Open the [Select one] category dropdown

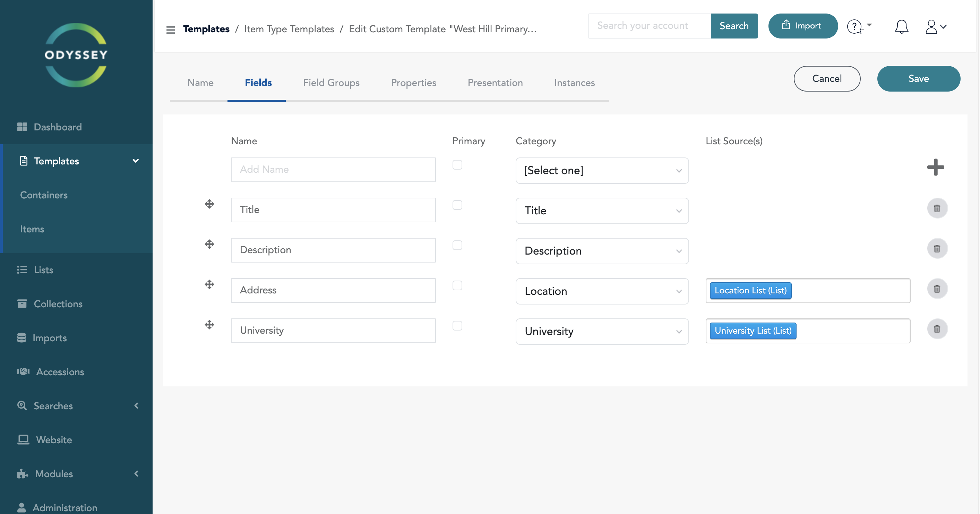tap(602, 171)
